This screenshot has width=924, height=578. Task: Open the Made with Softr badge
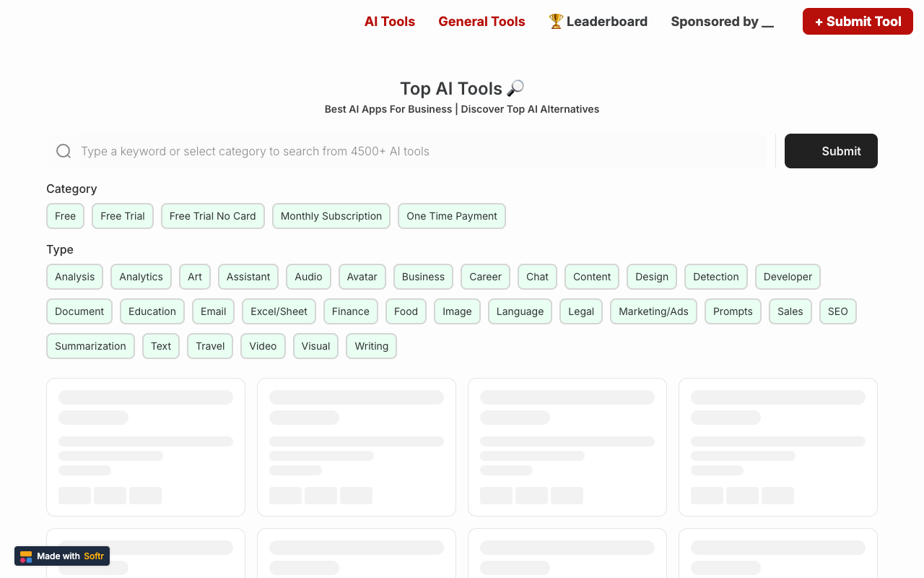click(x=62, y=556)
